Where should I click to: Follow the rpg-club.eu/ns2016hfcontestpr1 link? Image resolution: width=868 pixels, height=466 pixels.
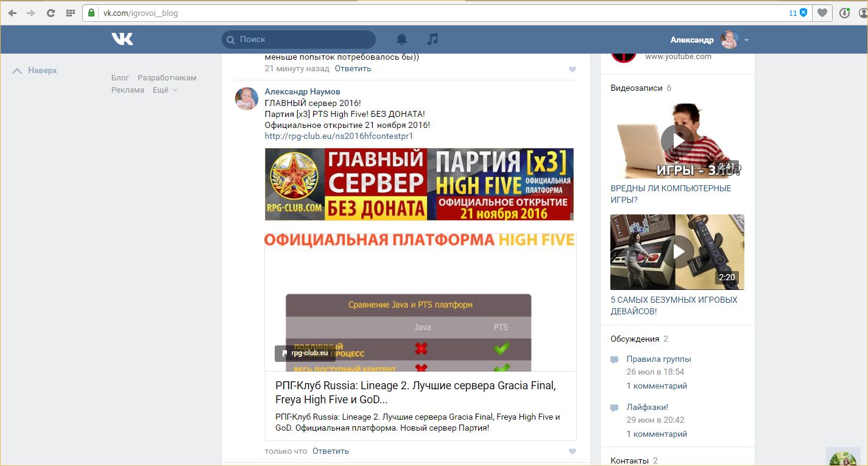[339, 136]
